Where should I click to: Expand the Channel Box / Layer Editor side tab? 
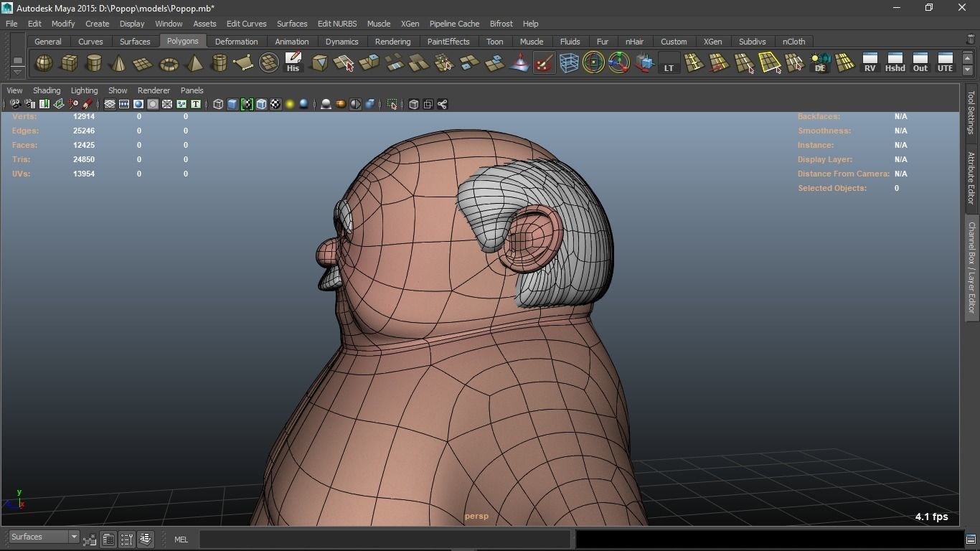(971, 267)
